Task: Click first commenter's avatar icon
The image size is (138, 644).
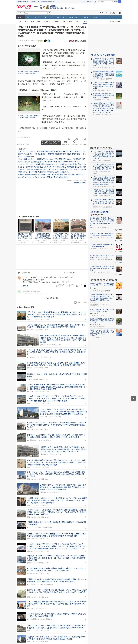Action: pos(19,278)
